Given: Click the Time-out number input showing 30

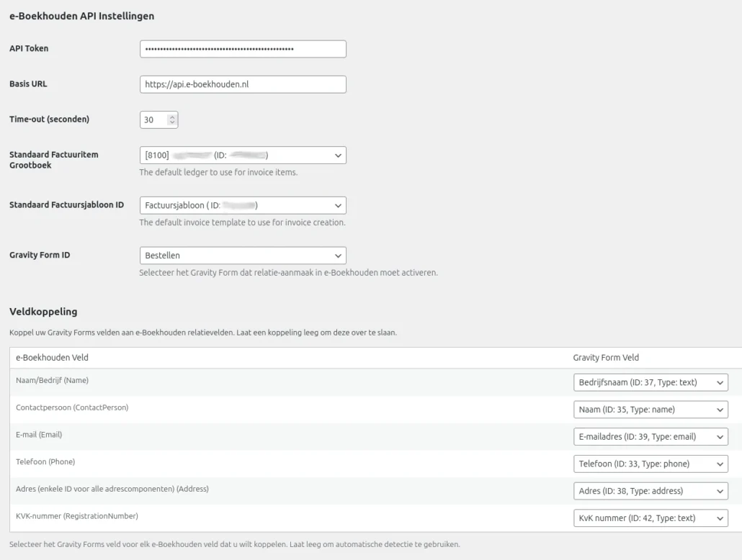Looking at the screenshot, I should pyautogui.click(x=153, y=120).
